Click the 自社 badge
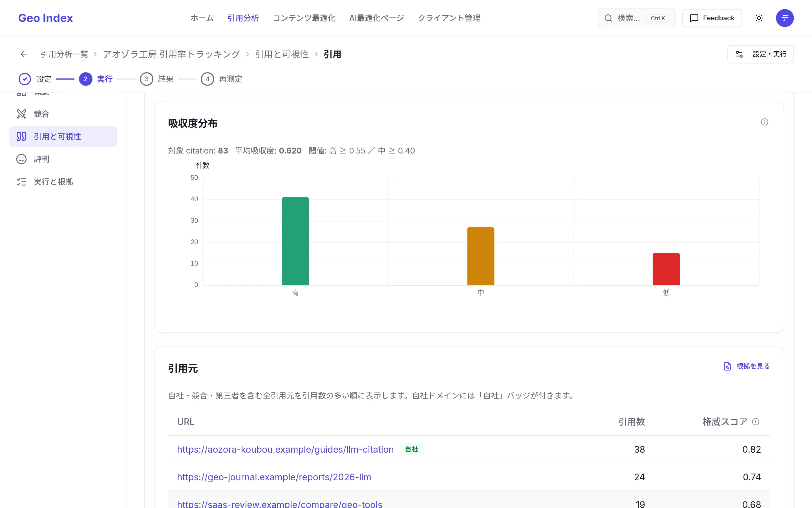Image resolution: width=812 pixels, height=508 pixels. [x=411, y=449]
